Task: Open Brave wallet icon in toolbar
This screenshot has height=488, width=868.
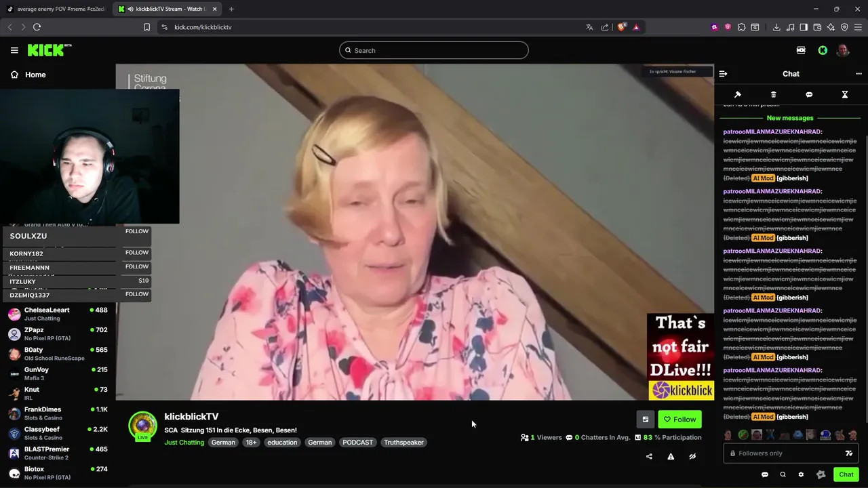Action: point(817,27)
